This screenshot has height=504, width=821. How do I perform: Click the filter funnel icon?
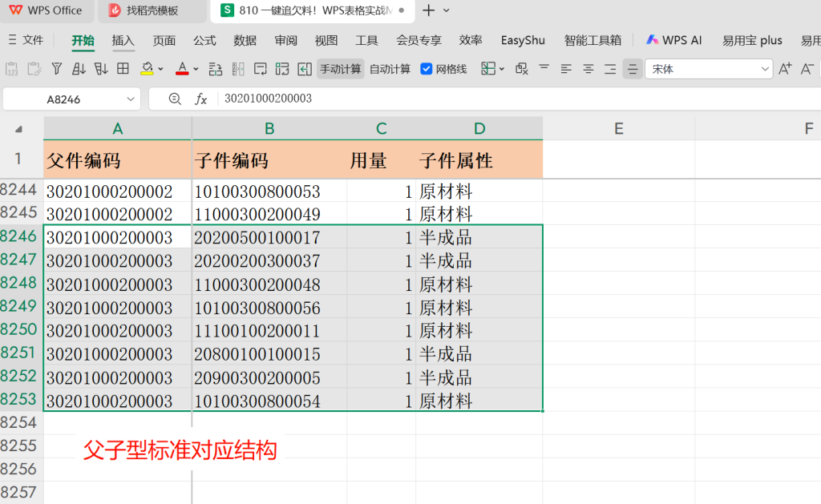click(x=57, y=69)
